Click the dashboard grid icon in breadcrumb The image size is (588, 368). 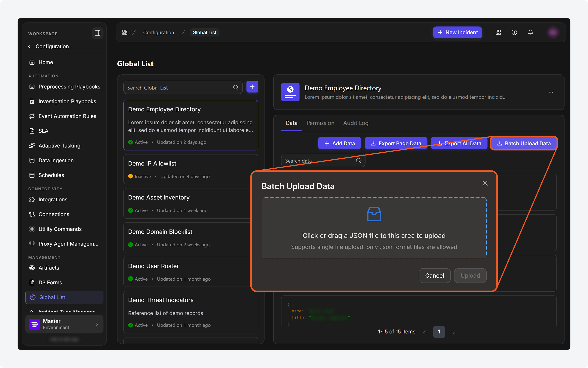click(x=125, y=32)
